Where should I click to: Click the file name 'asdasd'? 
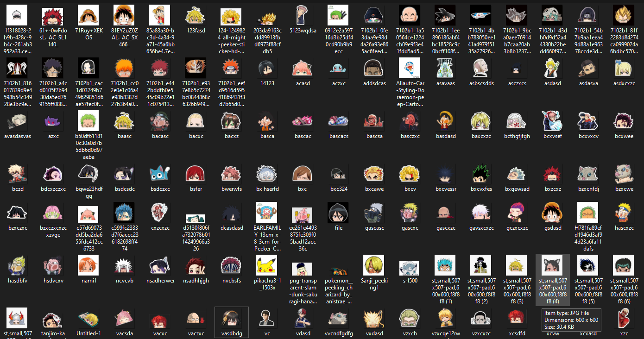click(x=553, y=83)
